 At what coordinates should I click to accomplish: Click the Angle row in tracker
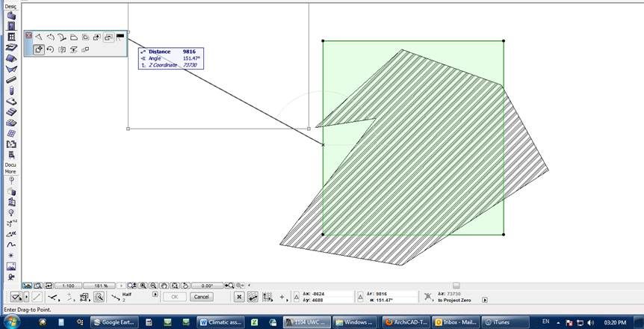tap(171, 58)
